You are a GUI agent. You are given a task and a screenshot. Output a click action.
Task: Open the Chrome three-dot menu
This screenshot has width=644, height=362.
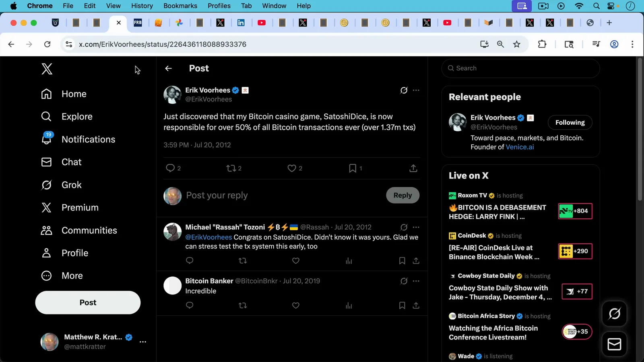pos(632,44)
